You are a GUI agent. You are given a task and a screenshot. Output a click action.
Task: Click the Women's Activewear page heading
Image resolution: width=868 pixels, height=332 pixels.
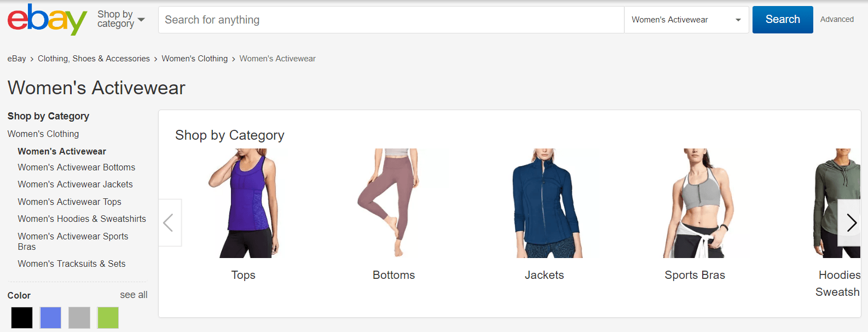[x=96, y=88]
